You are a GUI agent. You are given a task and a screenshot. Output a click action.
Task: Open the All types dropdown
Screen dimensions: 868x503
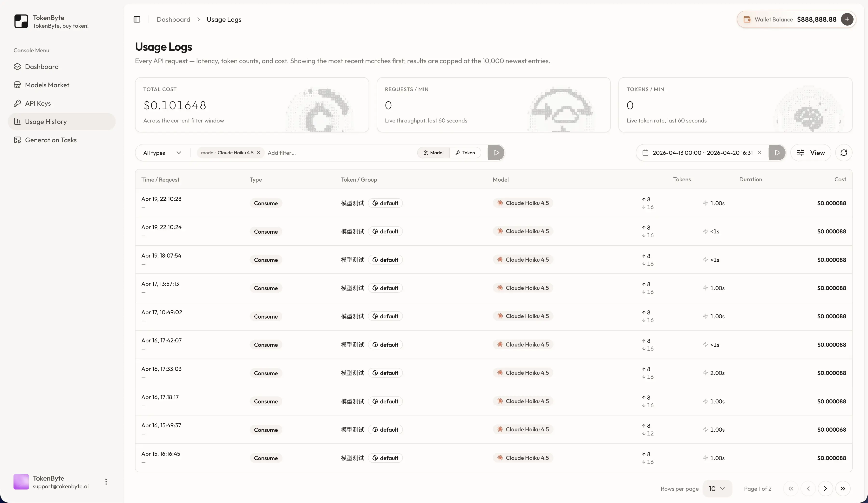coord(162,153)
